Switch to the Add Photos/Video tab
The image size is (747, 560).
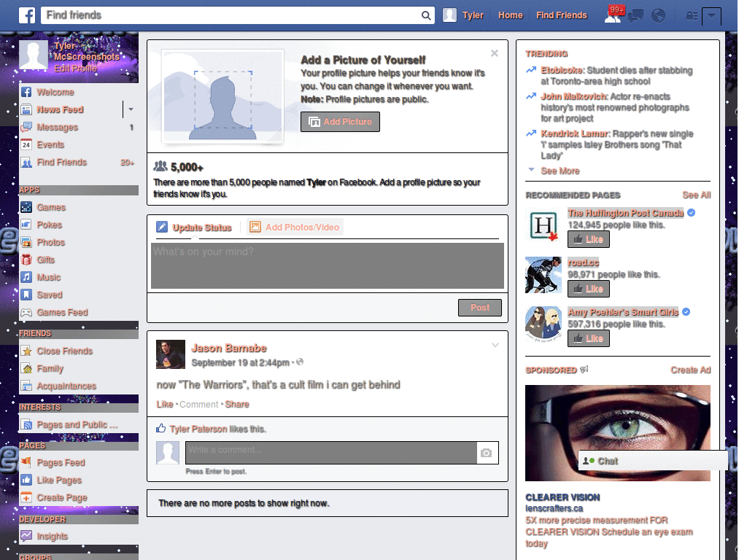pyautogui.click(x=295, y=227)
